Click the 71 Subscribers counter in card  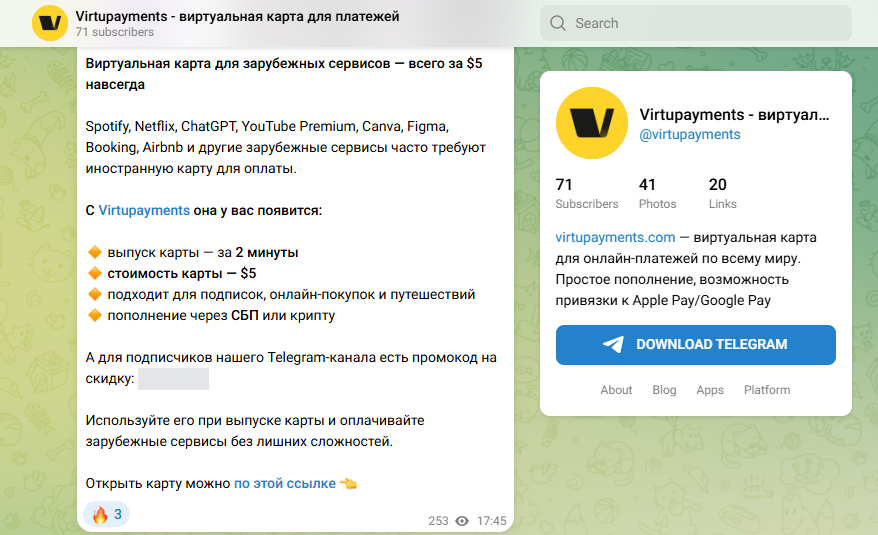(x=586, y=193)
